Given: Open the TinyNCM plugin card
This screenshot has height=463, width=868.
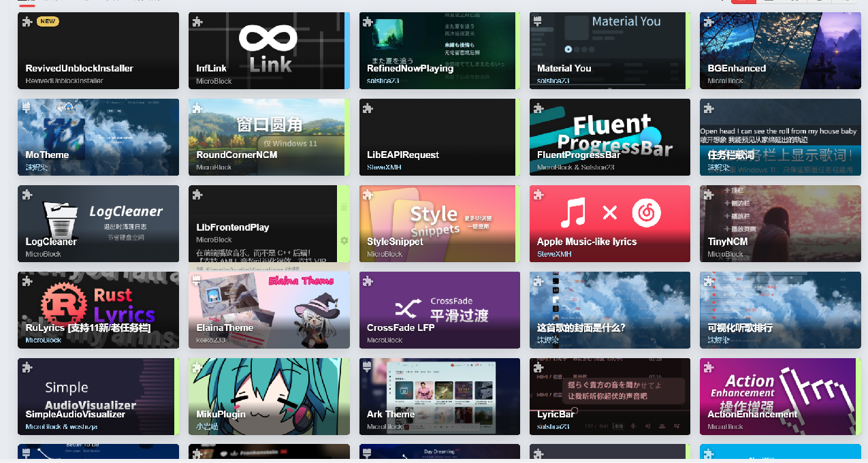Looking at the screenshot, I should (x=780, y=223).
